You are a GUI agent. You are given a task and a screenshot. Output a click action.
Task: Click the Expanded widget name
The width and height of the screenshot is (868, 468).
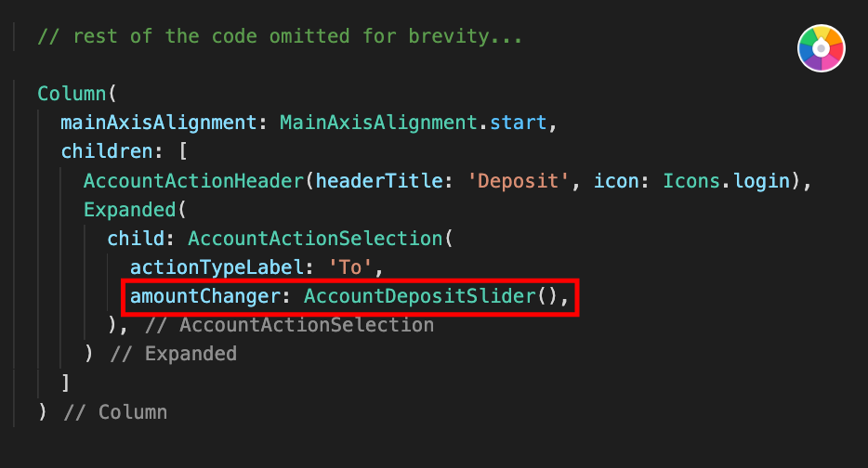click(129, 210)
